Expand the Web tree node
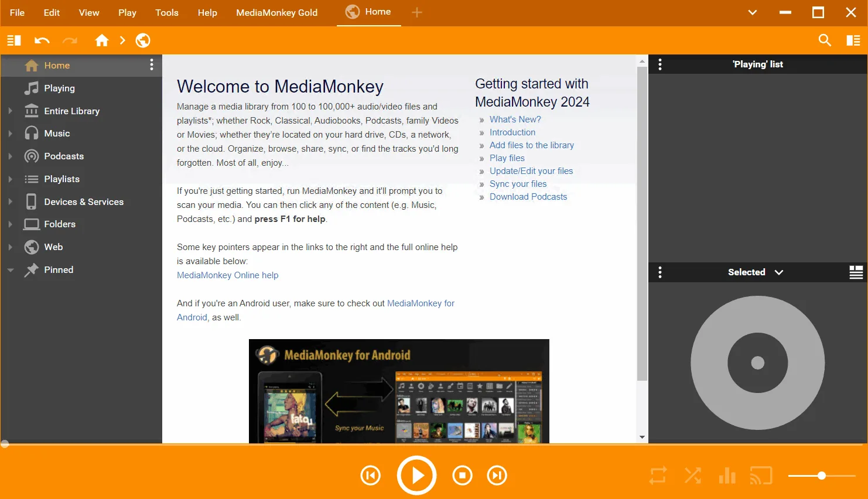 tap(10, 247)
